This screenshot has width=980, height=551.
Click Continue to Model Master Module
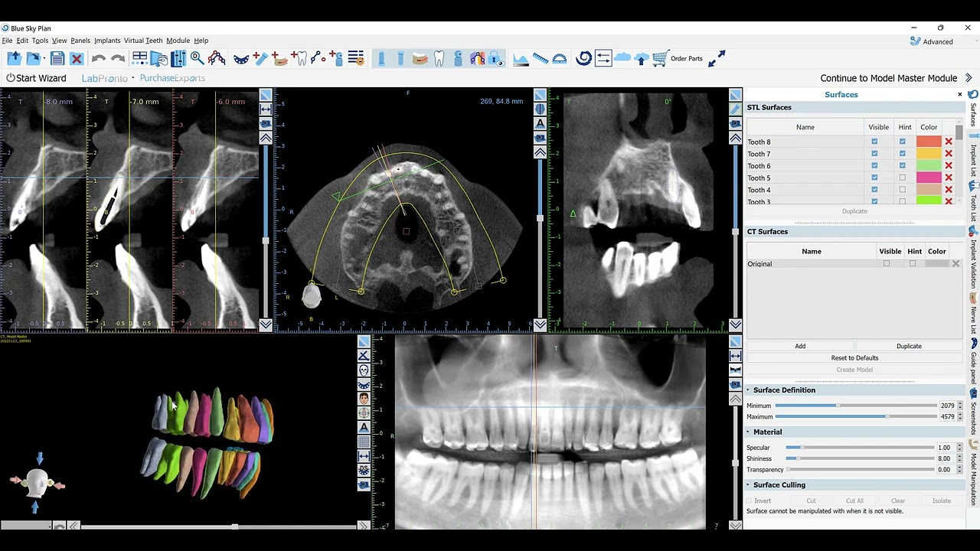pos(889,78)
